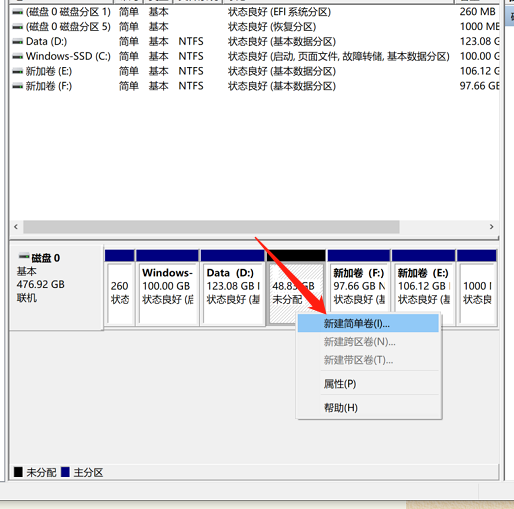Click the 新加卷 (E:) 106.12 GB partition block
The image size is (514, 509).
click(x=423, y=288)
